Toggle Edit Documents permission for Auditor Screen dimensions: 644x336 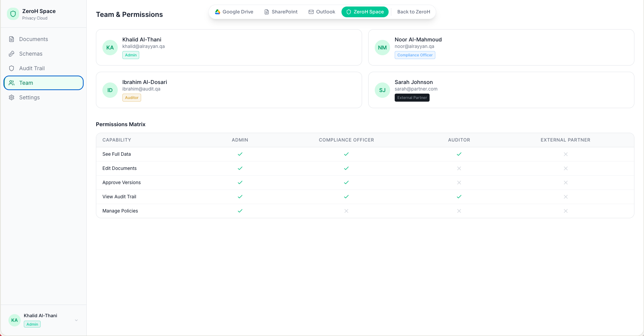459,168
